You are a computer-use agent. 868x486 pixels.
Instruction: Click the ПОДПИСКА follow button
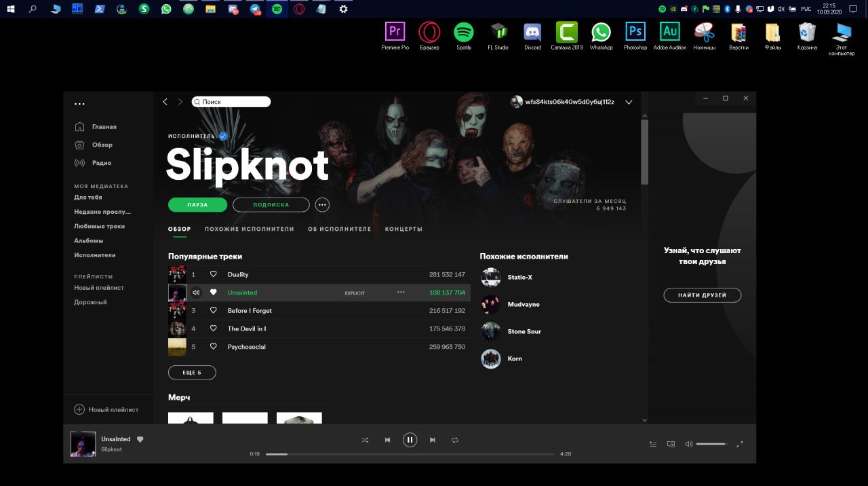point(271,205)
